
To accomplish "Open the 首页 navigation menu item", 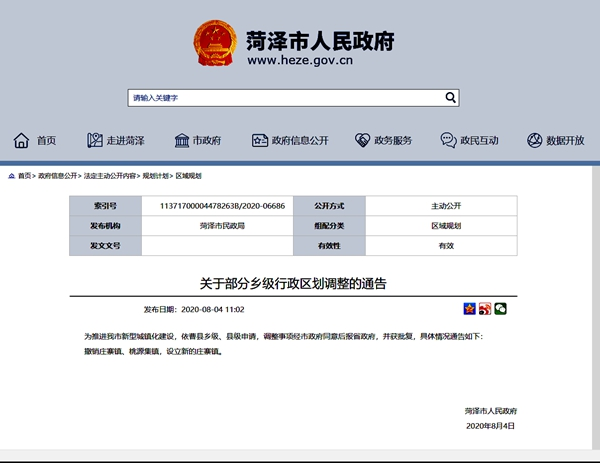I will [46, 140].
